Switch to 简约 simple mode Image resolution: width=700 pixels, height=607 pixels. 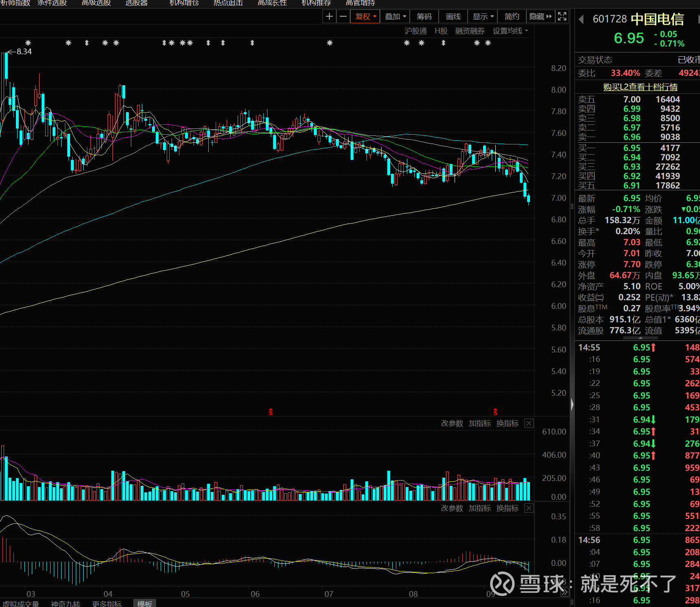point(512,17)
